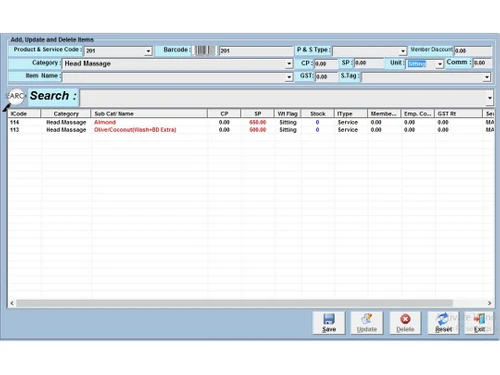Click the Comm input field
Viewport: 500px width, 375px height.
pyautogui.click(x=482, y=63)
